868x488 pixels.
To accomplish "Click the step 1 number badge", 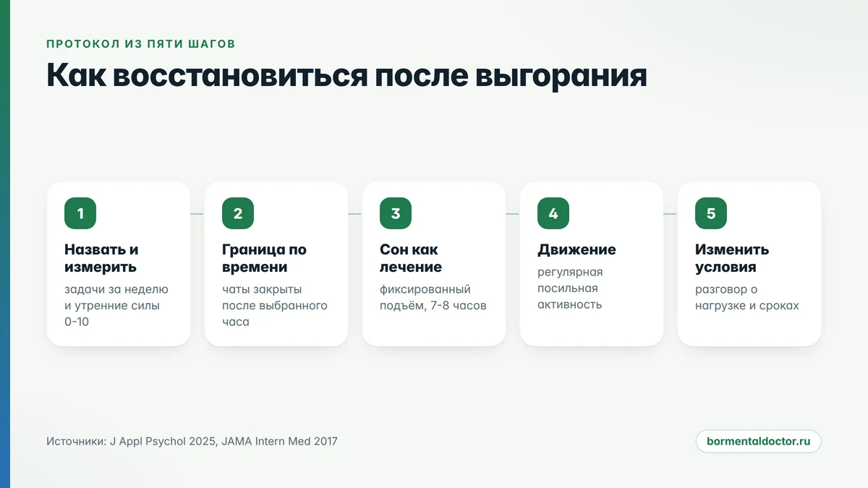I will 80,213.
